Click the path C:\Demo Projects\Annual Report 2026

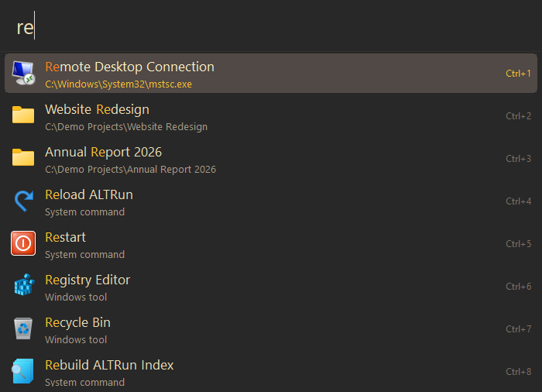point(130,169)
